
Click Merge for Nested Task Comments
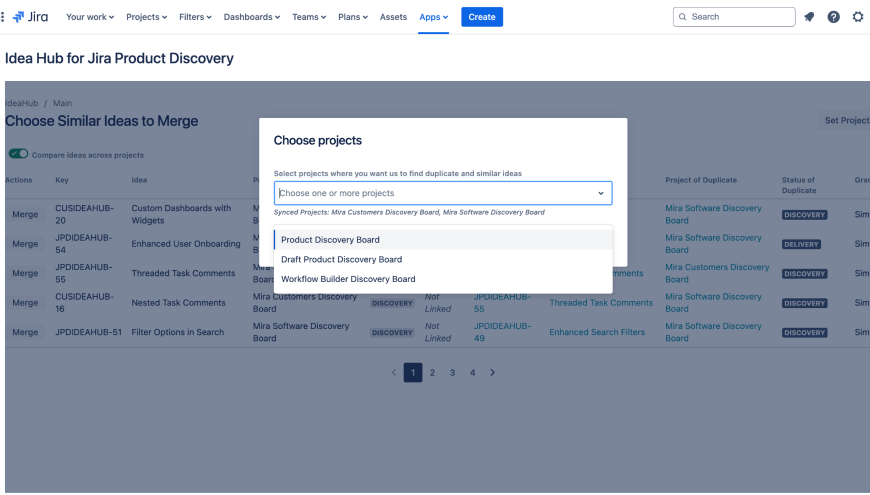coord(25,302)
